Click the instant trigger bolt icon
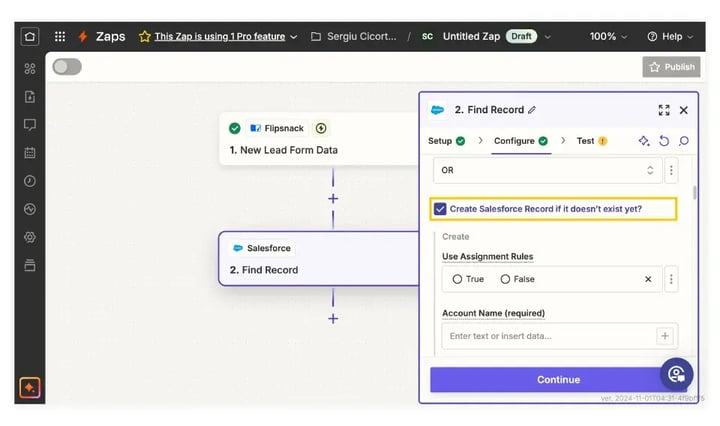This screenshot has width=720, height=426. click(x=321, y=128)
